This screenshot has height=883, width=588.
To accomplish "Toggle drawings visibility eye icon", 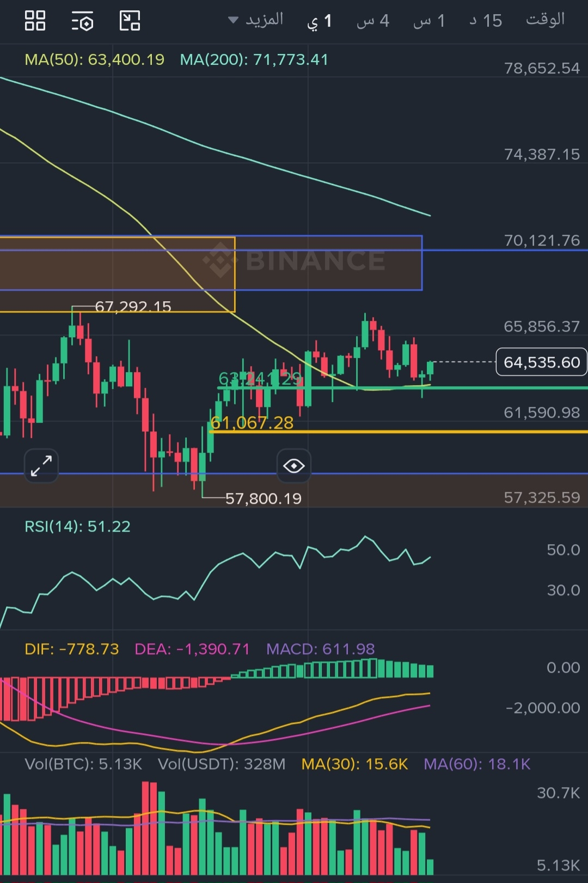I will [x=294, y=466].
